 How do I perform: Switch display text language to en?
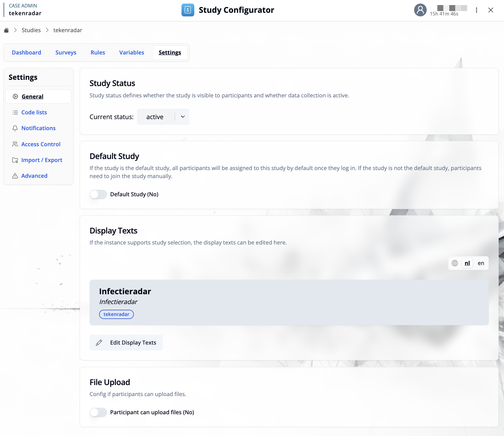tap(481, 263)
